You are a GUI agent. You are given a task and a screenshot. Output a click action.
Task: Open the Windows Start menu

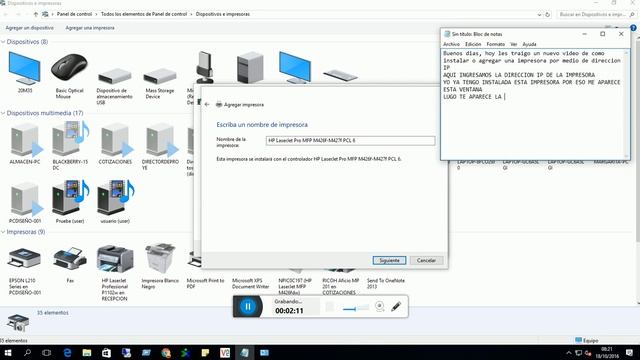click(x=8, y=353)
